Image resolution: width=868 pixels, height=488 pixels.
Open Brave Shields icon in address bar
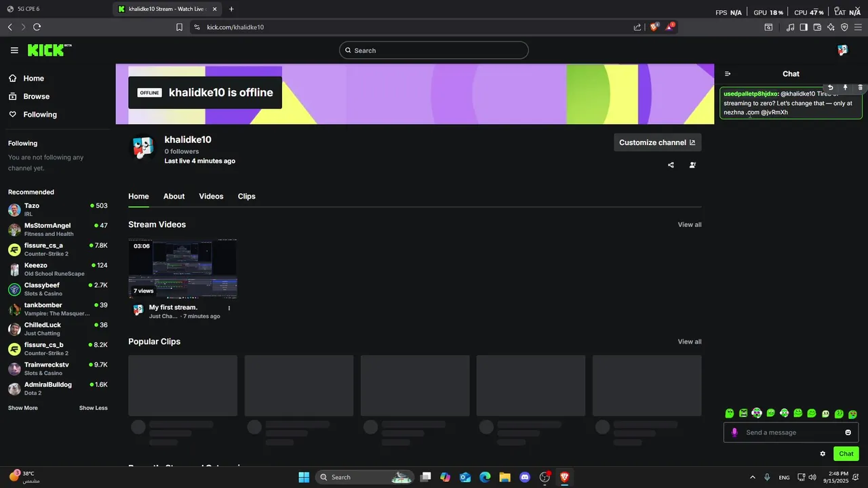(x=654, y=27)
